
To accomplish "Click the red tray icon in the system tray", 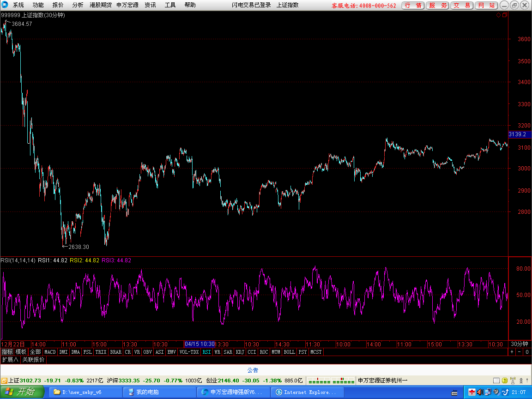I will (x=472, y=392).
